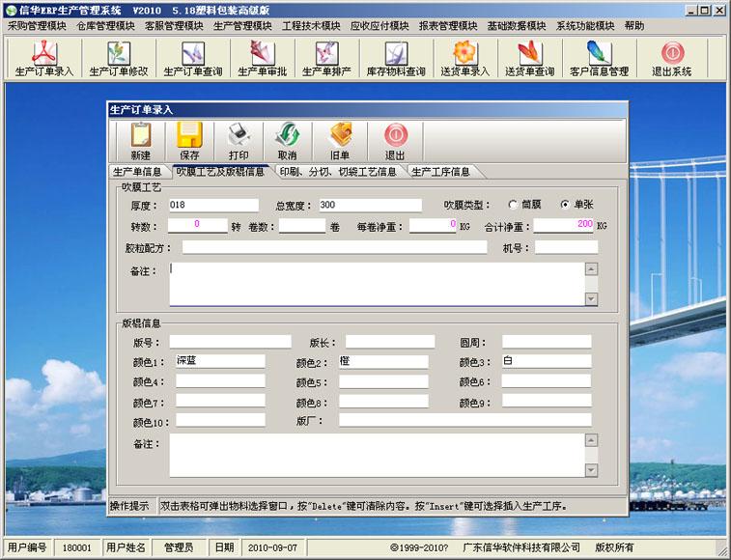Image resolution: width=731 pixels, height=560 pixels.
Task: Click 旧单 icon in dialog toolbar
Action: point(340,141)
